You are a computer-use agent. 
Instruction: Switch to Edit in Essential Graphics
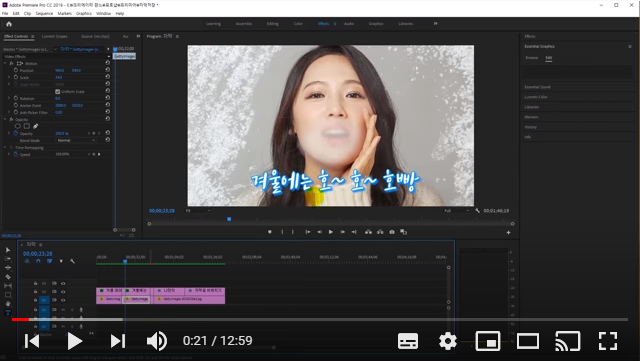point(549,58)
